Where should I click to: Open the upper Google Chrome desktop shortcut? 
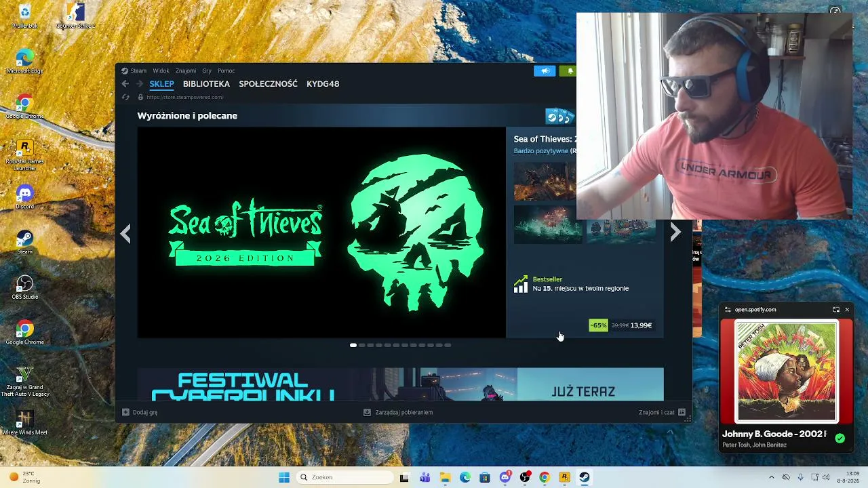pyautogui.click(x=25, y=106)
